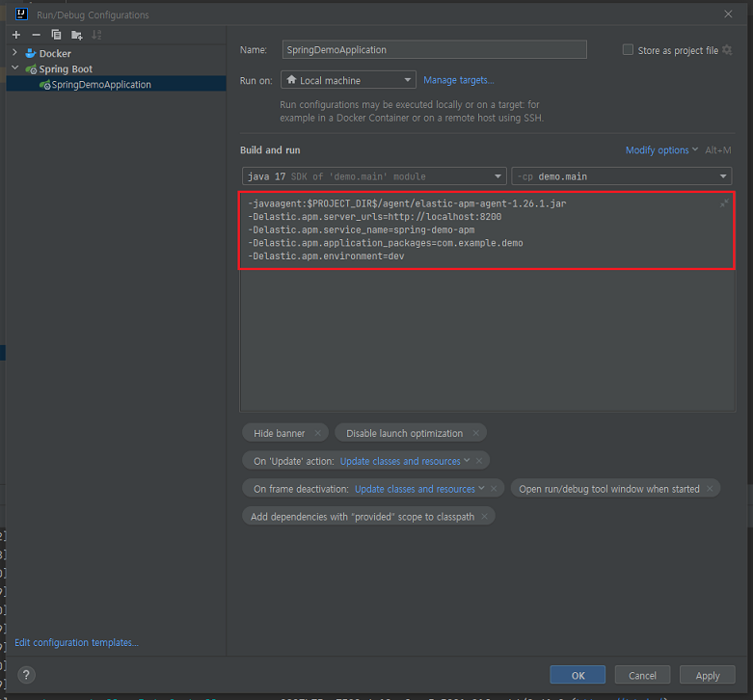Expand the Docker tree node

pos(15,53)
